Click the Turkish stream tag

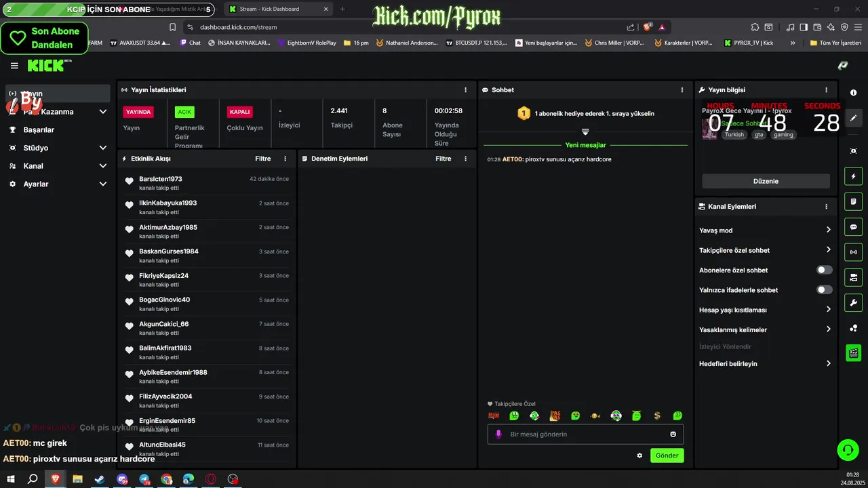click(x=734, y=135)
